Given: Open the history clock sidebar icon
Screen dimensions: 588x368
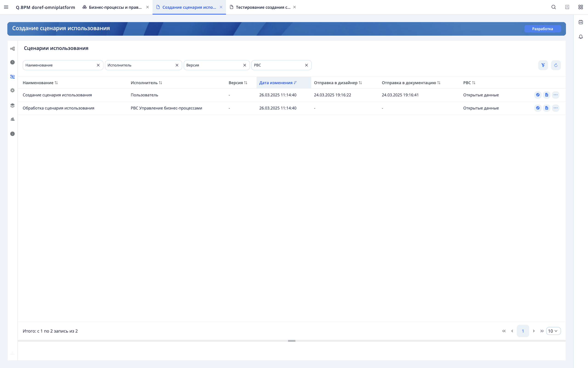Looking at the screenshot, I should (12, 62).
